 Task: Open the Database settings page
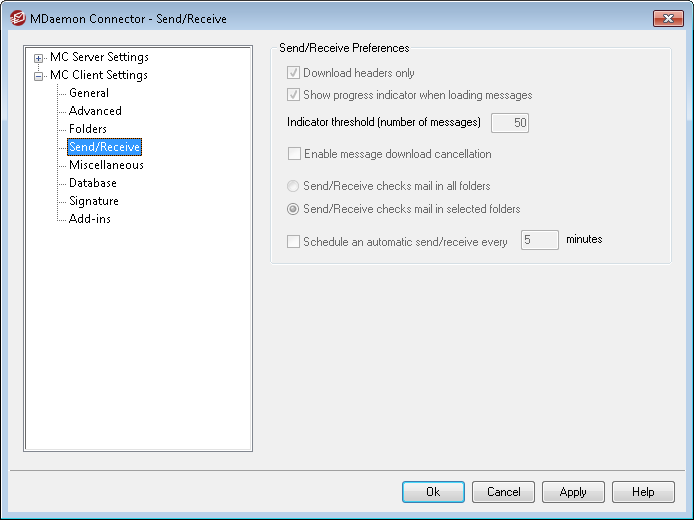[93, 183]
